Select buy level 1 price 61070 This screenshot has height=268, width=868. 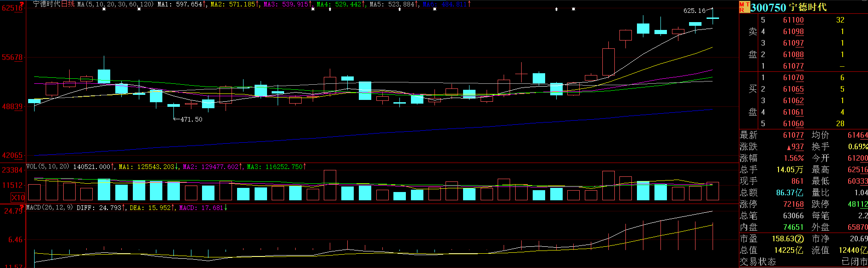[793, 78]
